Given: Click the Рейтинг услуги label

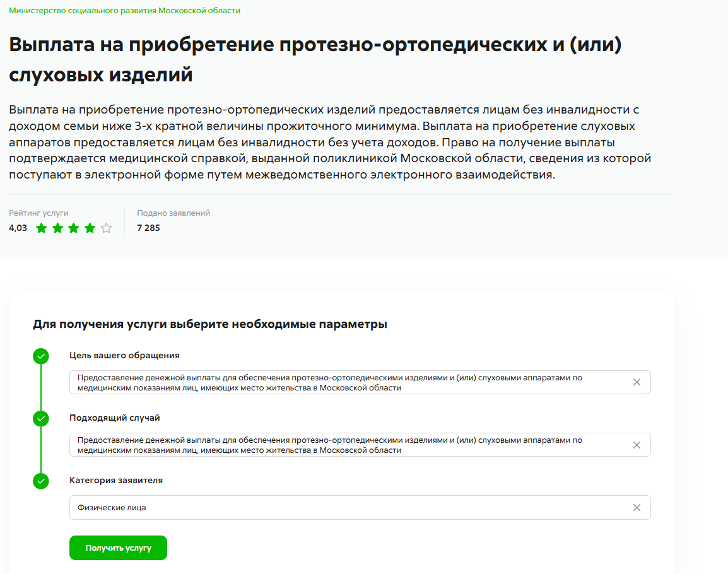Looking at the screenshot, I should click(38, 213).
